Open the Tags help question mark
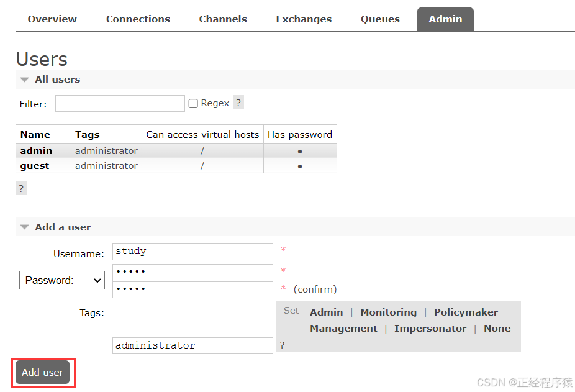This screenshot has width=575, height=392. click(282, 345)
